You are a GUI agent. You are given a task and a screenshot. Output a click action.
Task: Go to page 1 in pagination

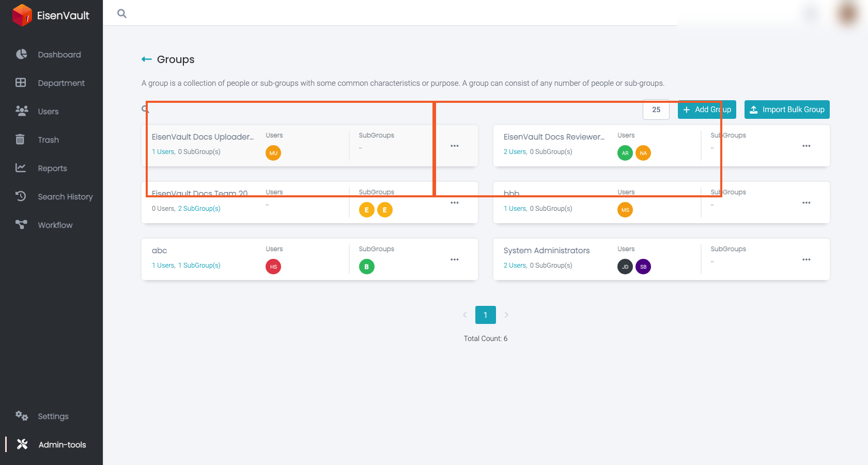coord(486,315)
